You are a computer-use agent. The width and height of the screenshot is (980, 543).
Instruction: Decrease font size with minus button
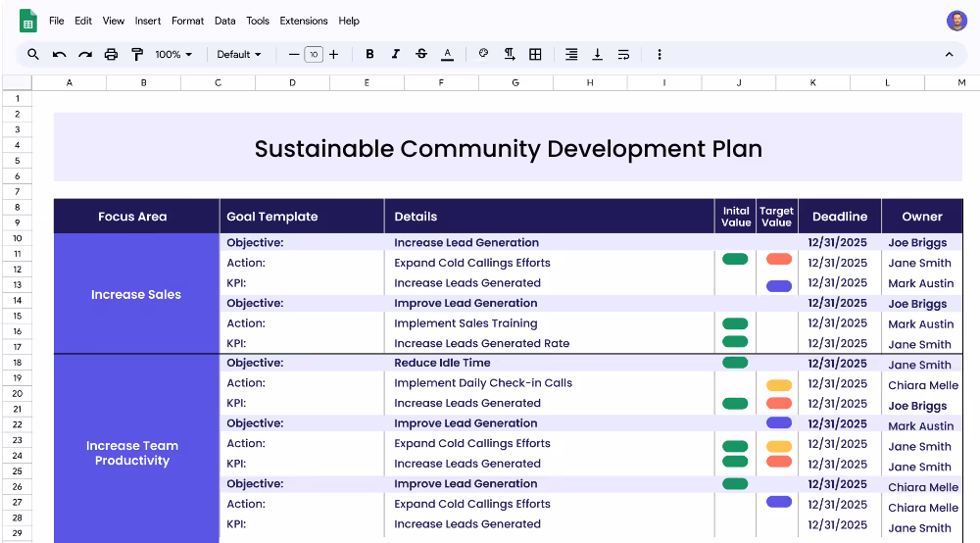[293, 55]
